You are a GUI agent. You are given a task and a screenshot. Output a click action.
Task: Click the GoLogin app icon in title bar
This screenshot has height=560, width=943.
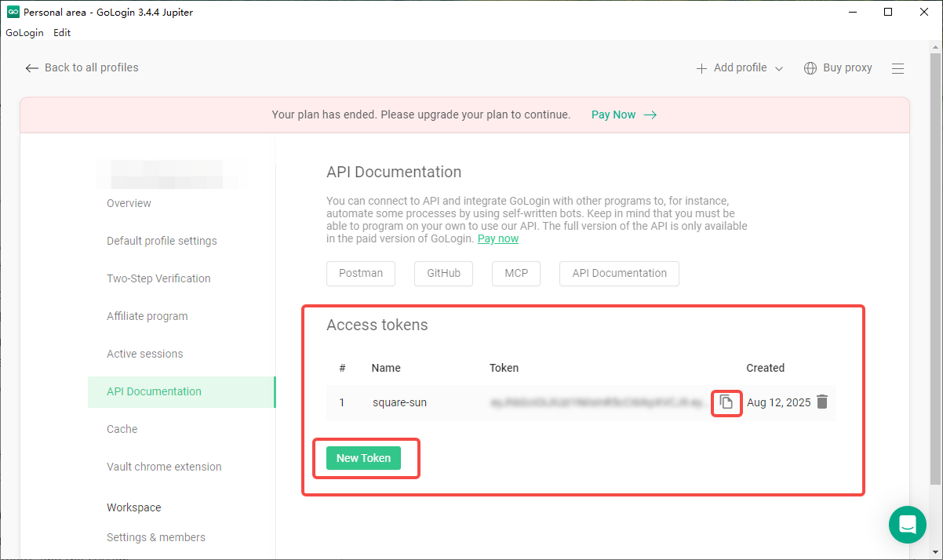pyautogui.click(x=13, y=12)
